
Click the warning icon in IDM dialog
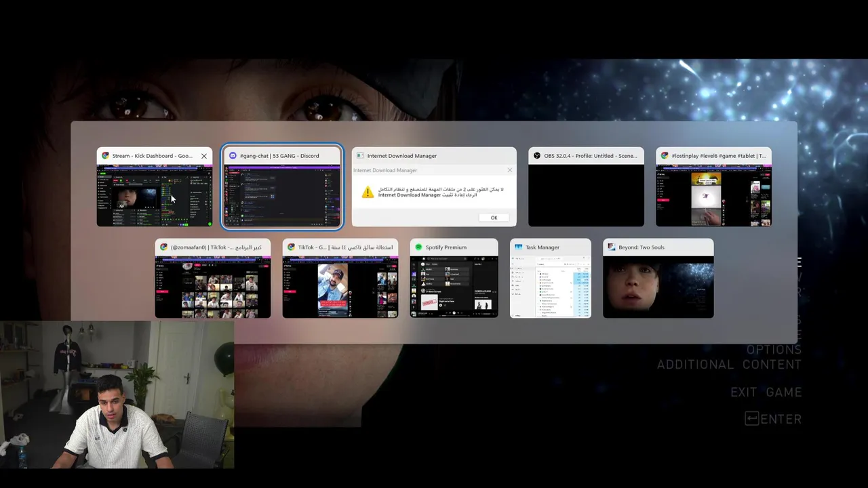point(368,192)
